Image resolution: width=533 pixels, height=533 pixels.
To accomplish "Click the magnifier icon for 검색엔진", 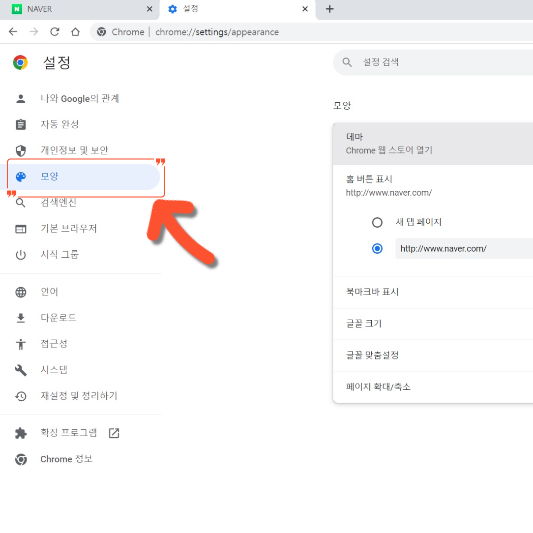I will pos(21,203).
